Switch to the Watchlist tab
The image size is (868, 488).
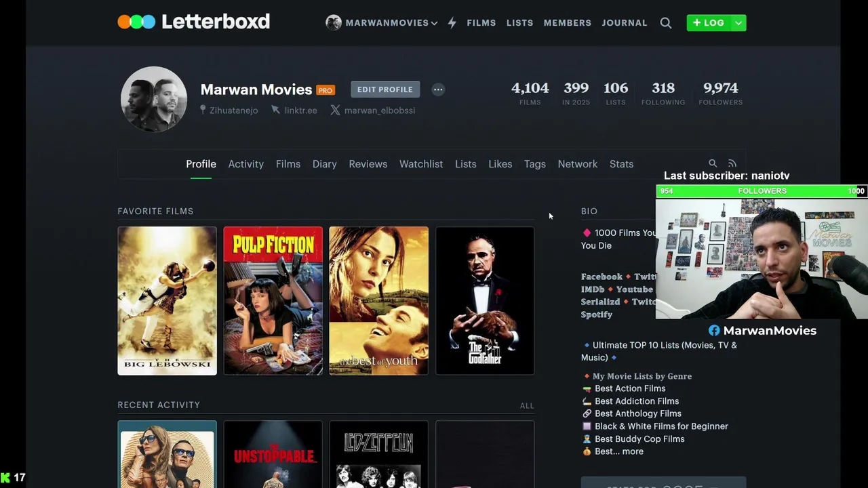420,164
